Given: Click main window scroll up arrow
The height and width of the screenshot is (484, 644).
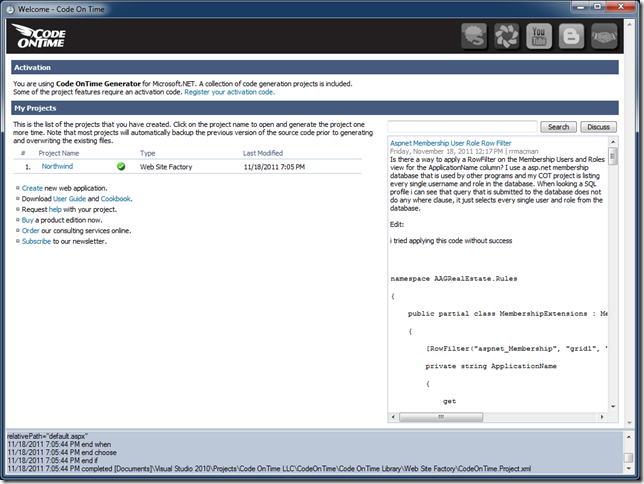Looking at the screenshot, I should [x=629, y=25].
